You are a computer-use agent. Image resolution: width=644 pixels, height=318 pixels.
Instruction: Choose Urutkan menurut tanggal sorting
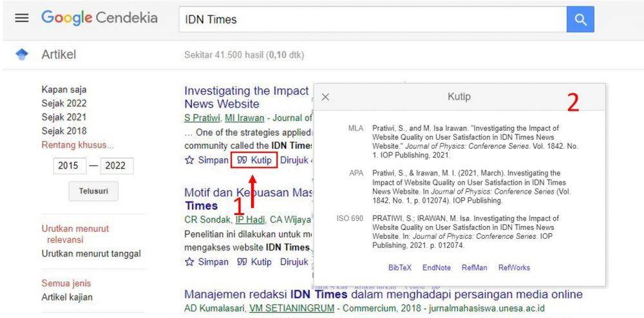tap(91, 254)
